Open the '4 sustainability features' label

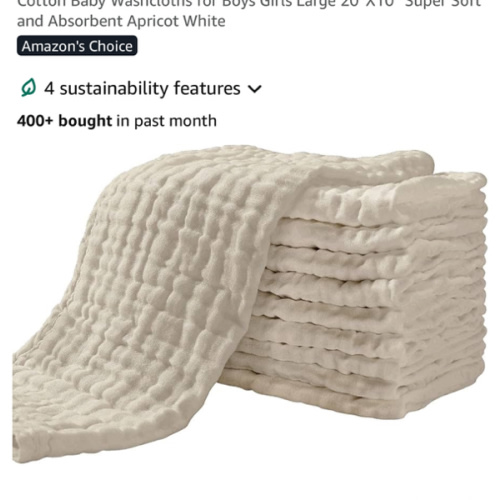pos(142,89)
